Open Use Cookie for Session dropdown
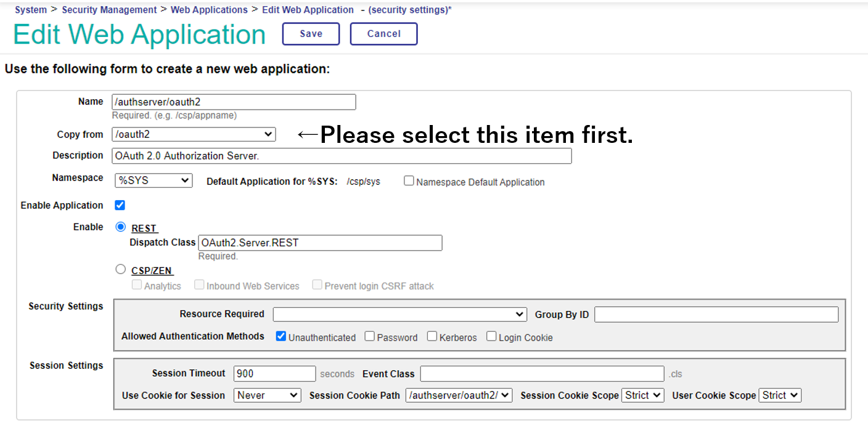The height and width of the screenshot is (428, 868). click(267, 395)
